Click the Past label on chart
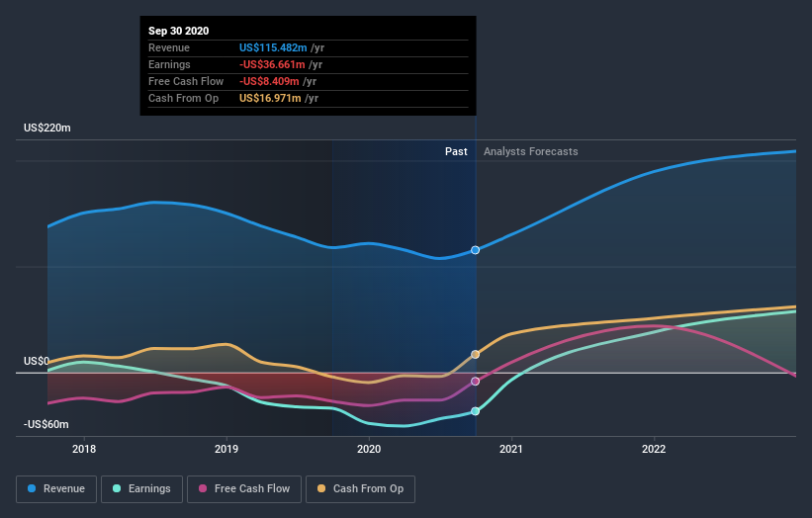The height and width of the screenshot is (518, 812). [456, 151]
